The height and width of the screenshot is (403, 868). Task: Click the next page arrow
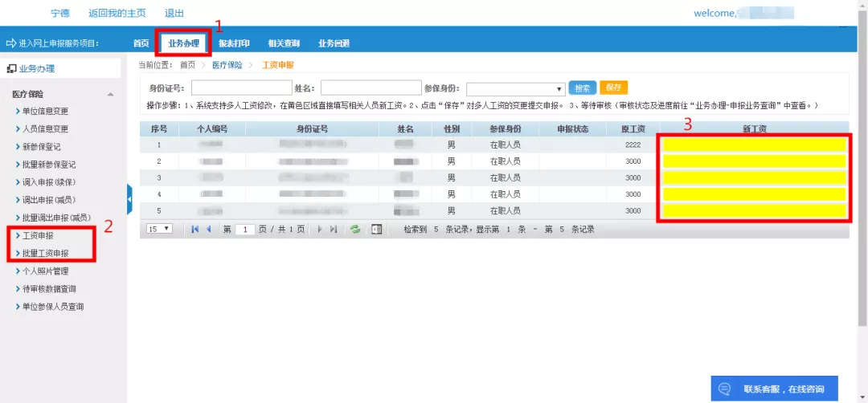320,229
